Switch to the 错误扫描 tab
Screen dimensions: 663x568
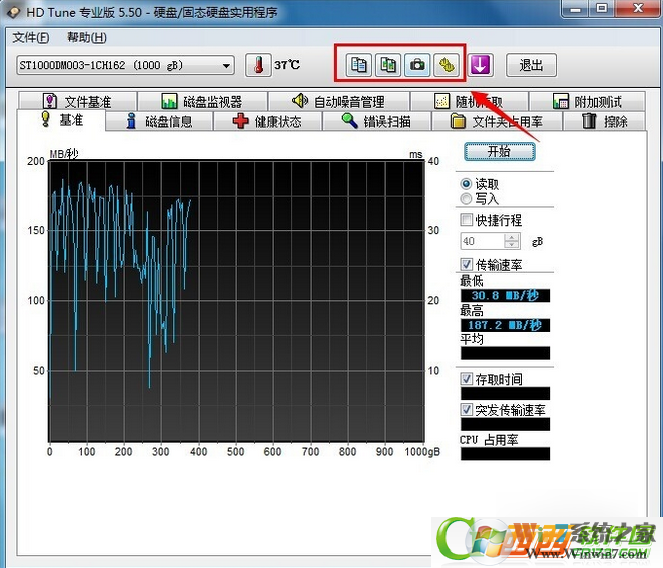[374, 121]
